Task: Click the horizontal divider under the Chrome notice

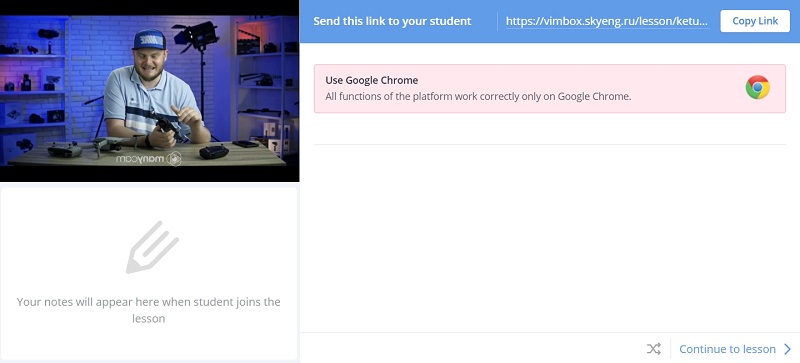Action: tap(549, 144)
